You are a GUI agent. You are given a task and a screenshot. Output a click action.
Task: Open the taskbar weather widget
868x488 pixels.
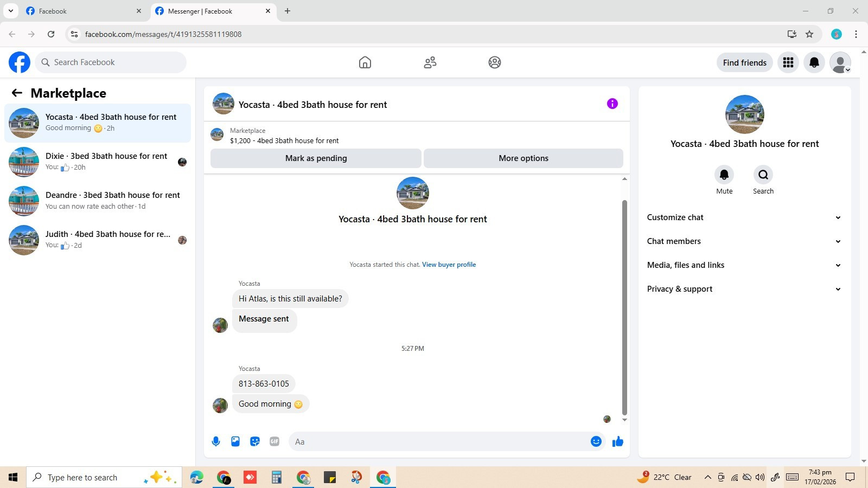click(665, 477)
